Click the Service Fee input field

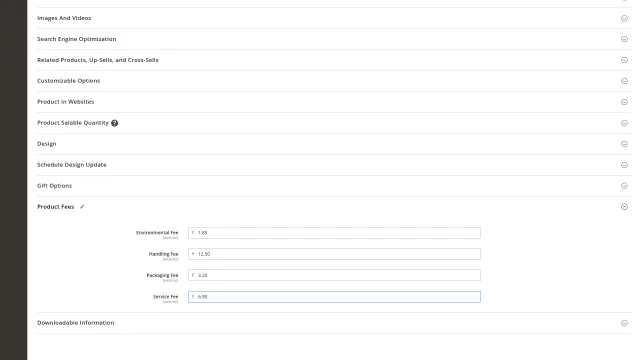334,297
